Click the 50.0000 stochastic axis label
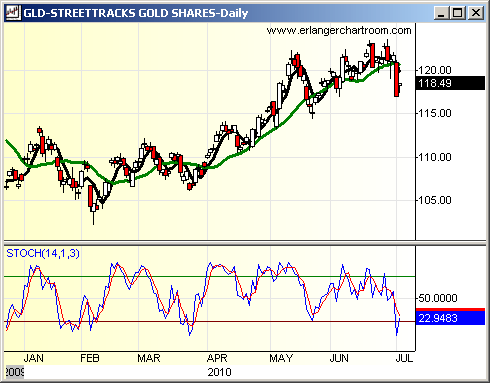This screenshot has width=490, height=383. pyautogui.click(x=437, y=298)
